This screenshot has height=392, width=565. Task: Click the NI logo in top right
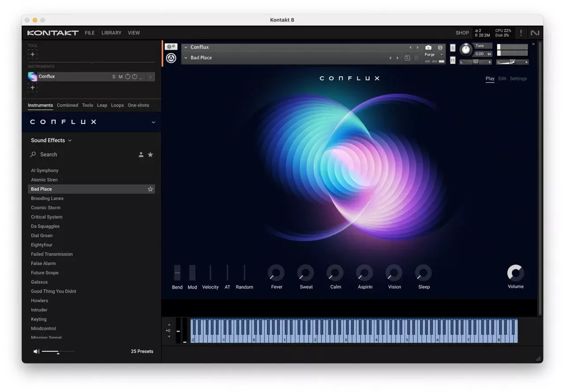535,33
